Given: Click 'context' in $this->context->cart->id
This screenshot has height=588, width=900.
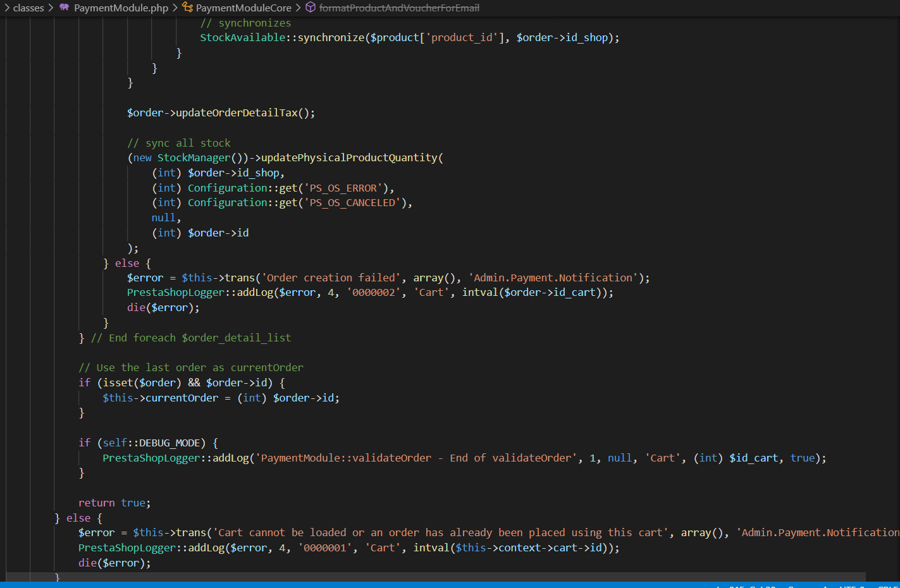Looking at the screenshot, I should pos(519,548).
